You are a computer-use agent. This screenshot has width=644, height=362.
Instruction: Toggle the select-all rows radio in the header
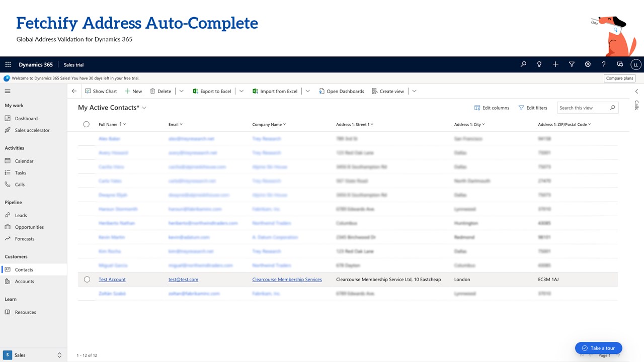(87, 124)
